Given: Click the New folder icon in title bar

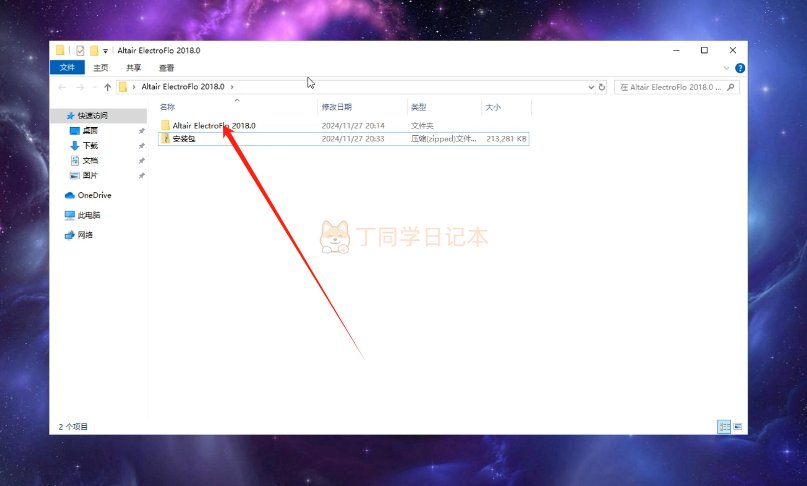Looking at the screenshot, I should pos(94,50).
